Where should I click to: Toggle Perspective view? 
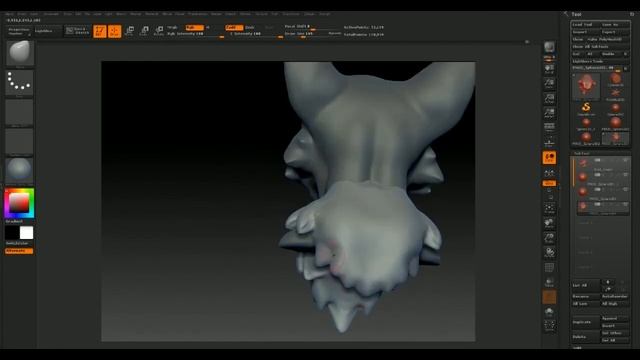(x=549, y=127)
